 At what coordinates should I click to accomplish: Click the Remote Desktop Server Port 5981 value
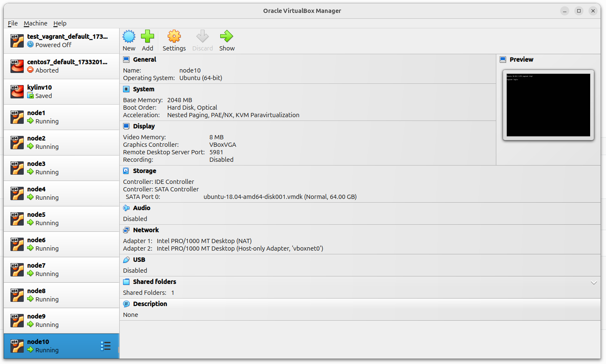tap(216, 152)
